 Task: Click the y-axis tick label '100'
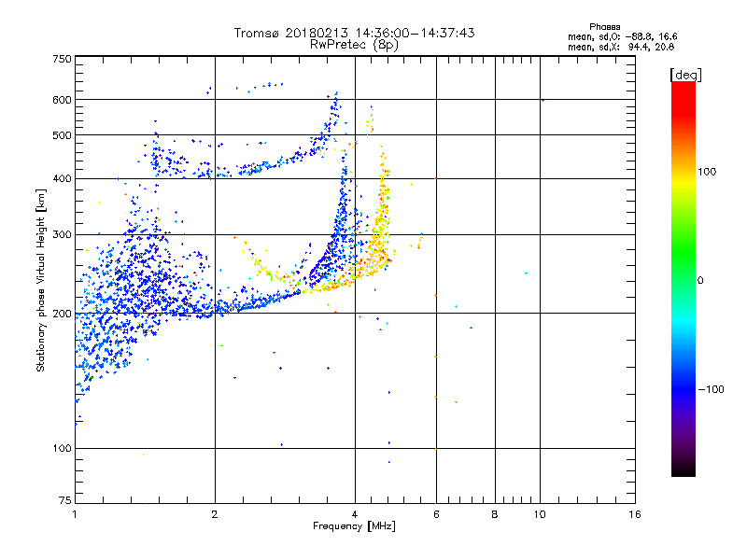click(x=62, y=449)
